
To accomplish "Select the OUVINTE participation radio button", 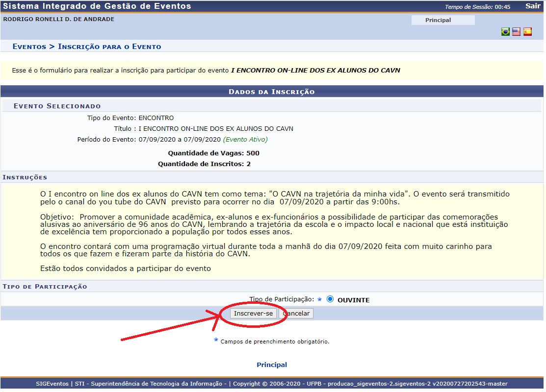I will 330,299.
